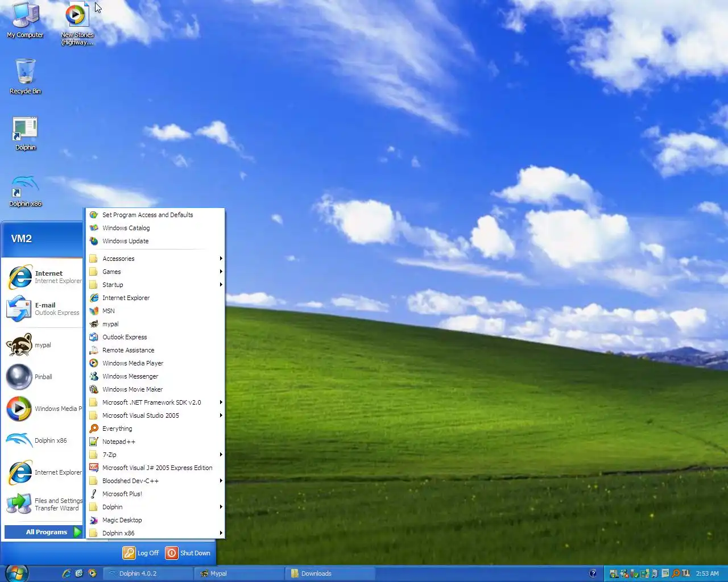Switch to Downloads taskbar window
The width and height of the screenshot is (728, 582).
coord(330,573)
